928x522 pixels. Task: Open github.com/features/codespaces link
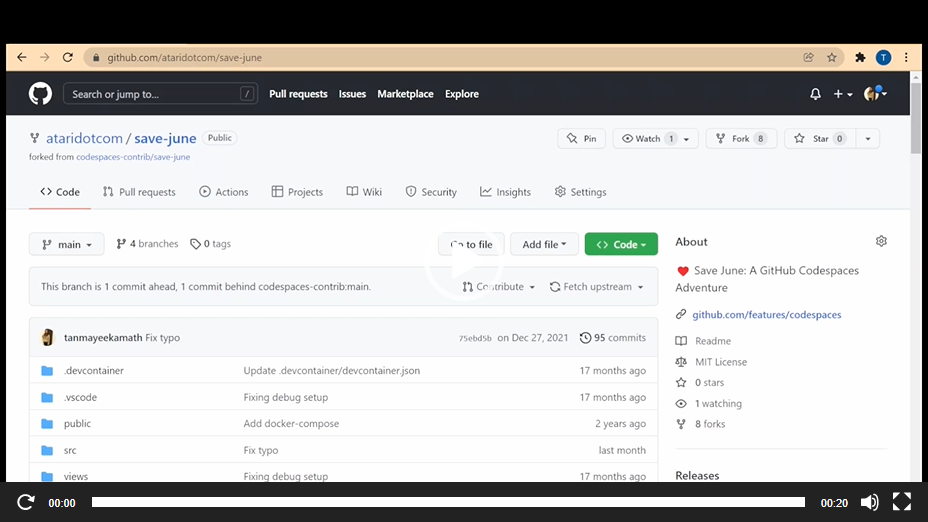(x=766, y=314)
